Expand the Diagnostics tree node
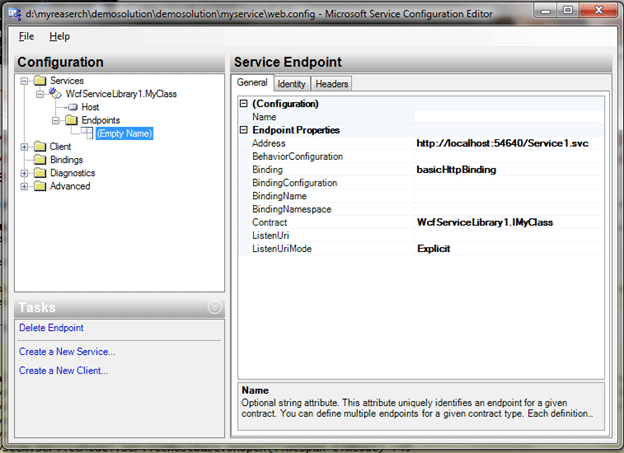 click(x=24, y=173)
